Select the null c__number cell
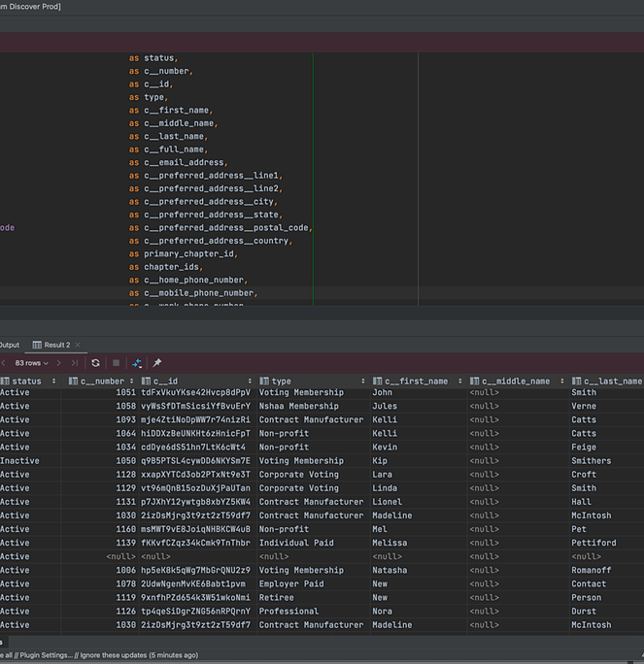The width and height of the screenshot is (644, 664). (120, 556)
